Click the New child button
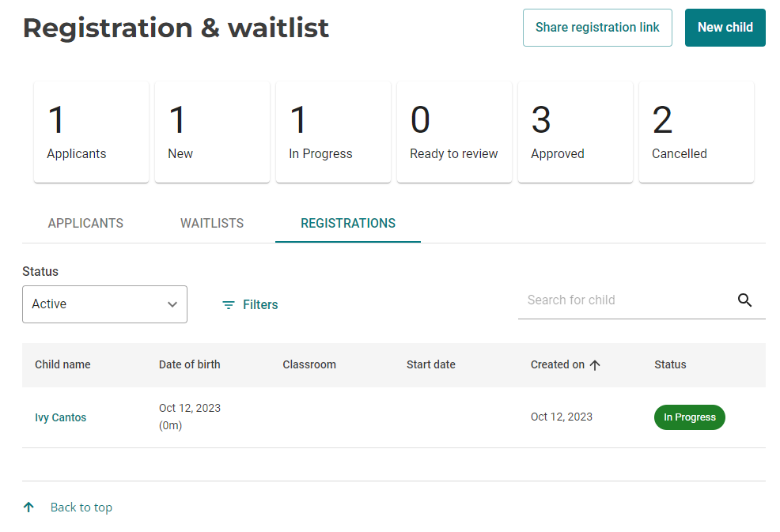The width and height of the screenshot is (780, 532). [x=725, y=27]
